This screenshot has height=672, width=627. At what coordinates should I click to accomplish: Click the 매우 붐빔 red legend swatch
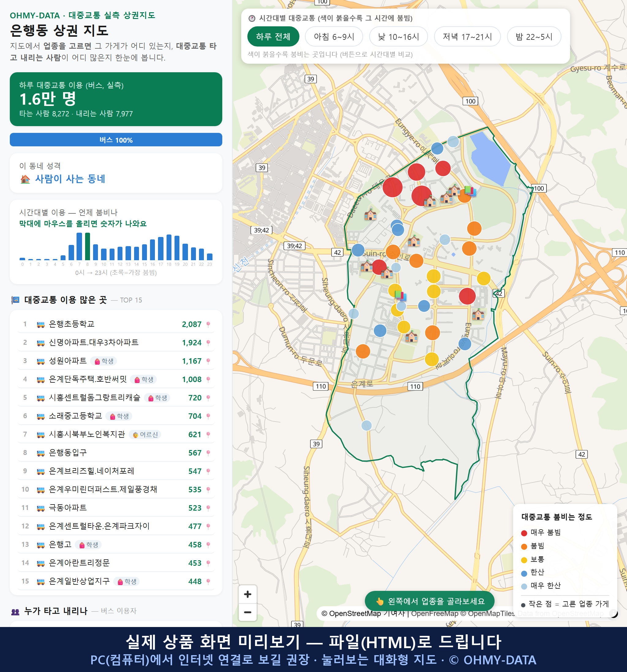524,533
